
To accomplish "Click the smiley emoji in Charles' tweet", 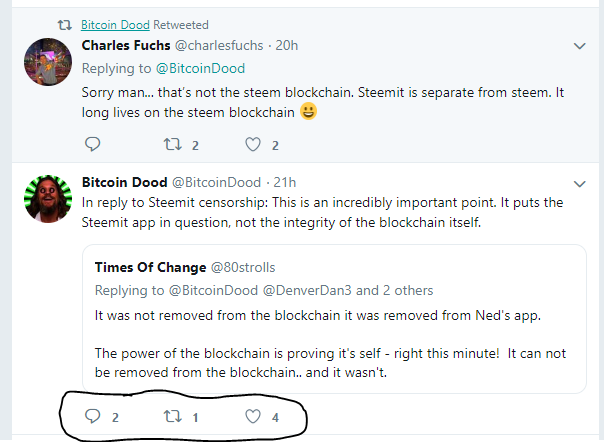I will click(308, 111).
